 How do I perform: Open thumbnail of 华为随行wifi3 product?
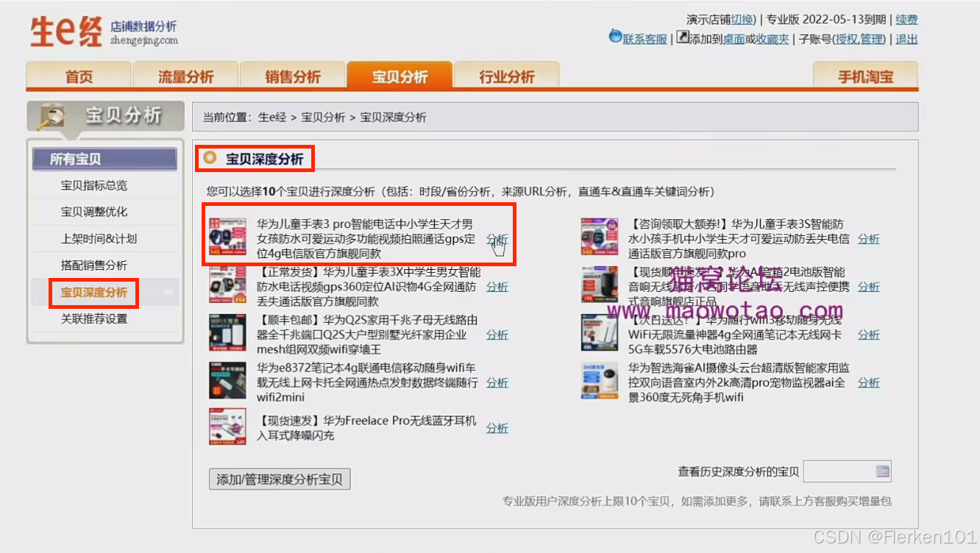click(x=599, y=333)
